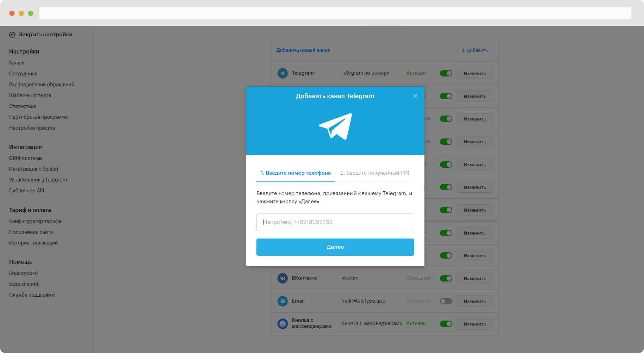Switch to the Введите полученный PIN tab
The width and height of the screenshot is (644, 353).
coord(374,173)
